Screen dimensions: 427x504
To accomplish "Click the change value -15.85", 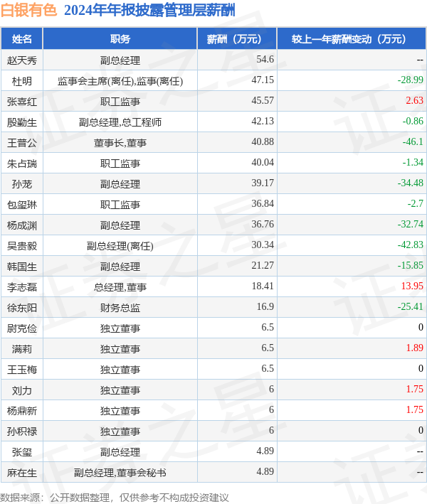I will 410,265.
